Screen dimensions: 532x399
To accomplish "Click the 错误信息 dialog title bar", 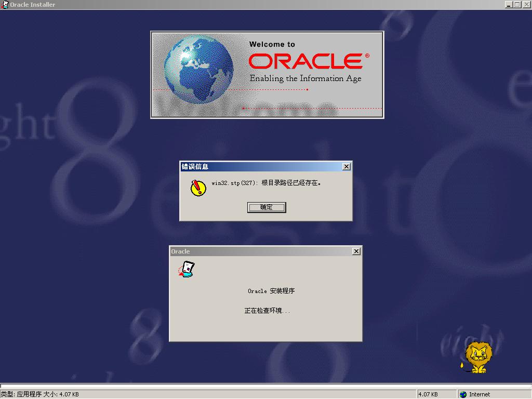I will [266, 167].
